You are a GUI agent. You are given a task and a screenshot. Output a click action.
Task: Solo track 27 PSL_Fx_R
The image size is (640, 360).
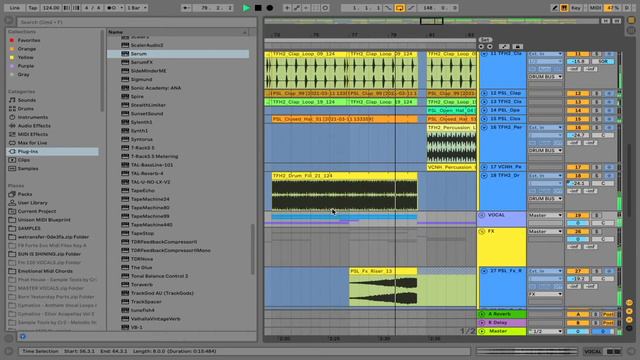pos(596,271)
